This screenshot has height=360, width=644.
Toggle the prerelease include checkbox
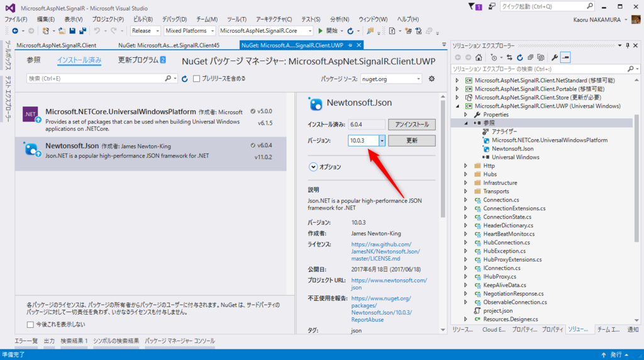click(x=197, y=79)
